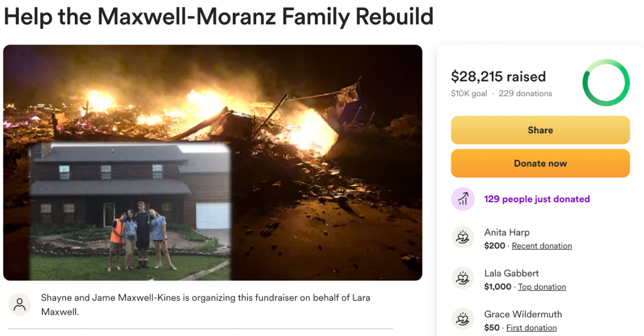This screenshot has height=336, width=644.
Task: Open the burning house fundraiser photo
Action: tap(327, 126)
